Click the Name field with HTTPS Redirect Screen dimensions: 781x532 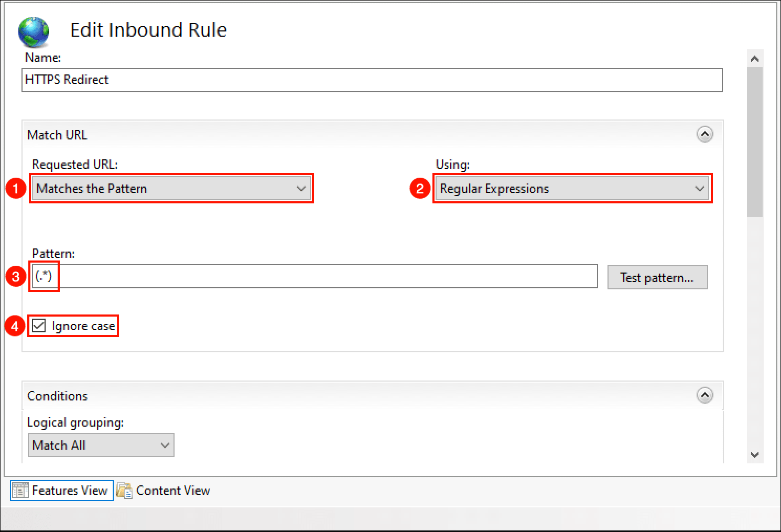coord(372,80)
